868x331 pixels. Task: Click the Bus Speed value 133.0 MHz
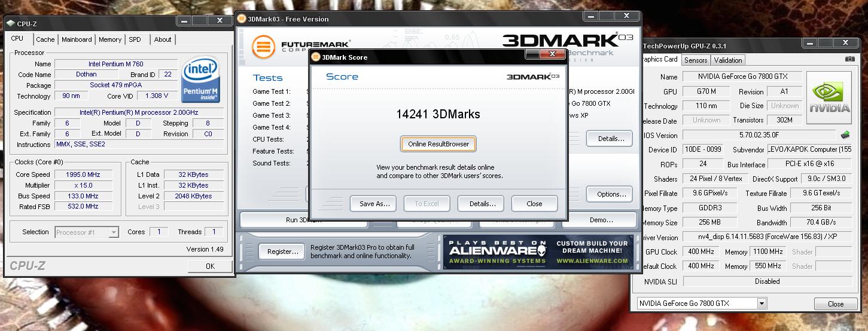point(83,196)
